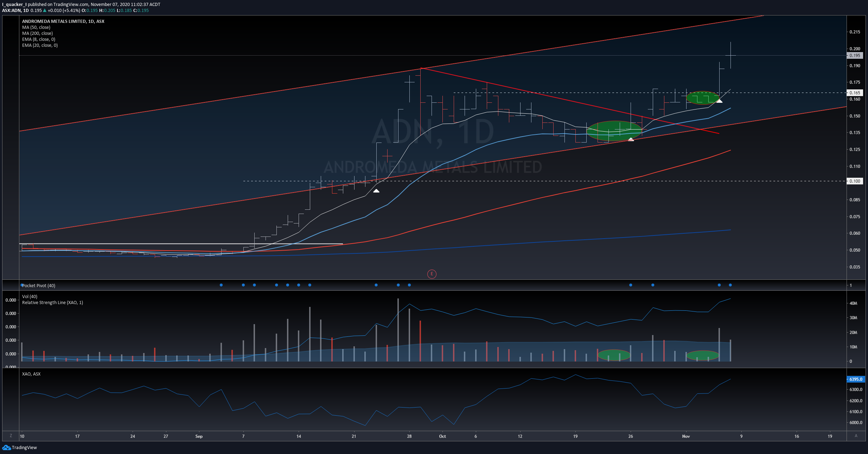Select the 'EMA (8, close, 0)' indicator legend
Screen dimensions: 868x454
39,39
